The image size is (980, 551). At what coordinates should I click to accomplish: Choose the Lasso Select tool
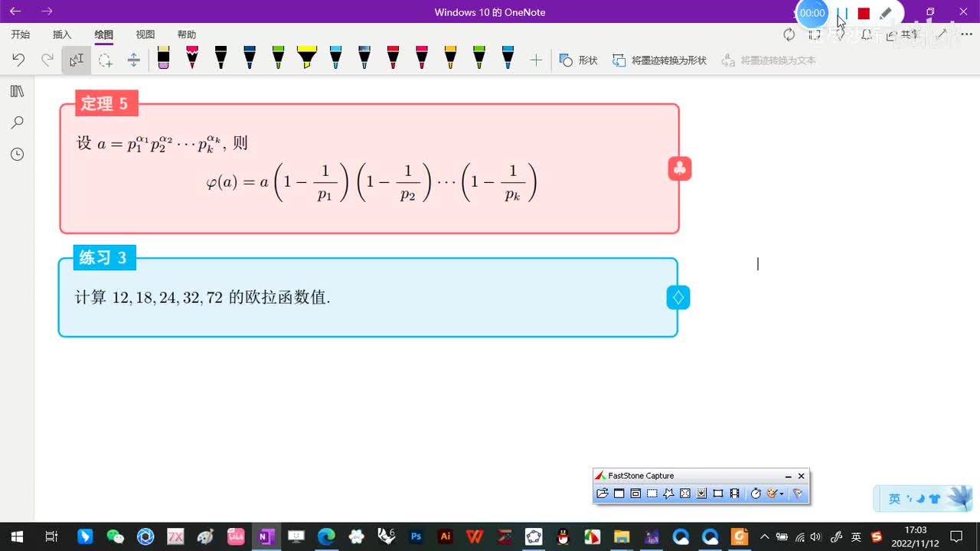tap(106, 60)
